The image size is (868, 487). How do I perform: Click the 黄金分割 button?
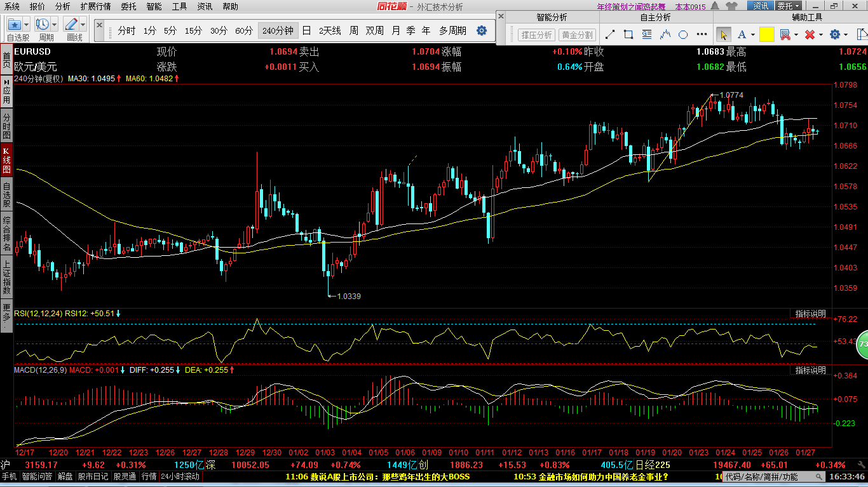pyautogui.click(x=577, y=35)
